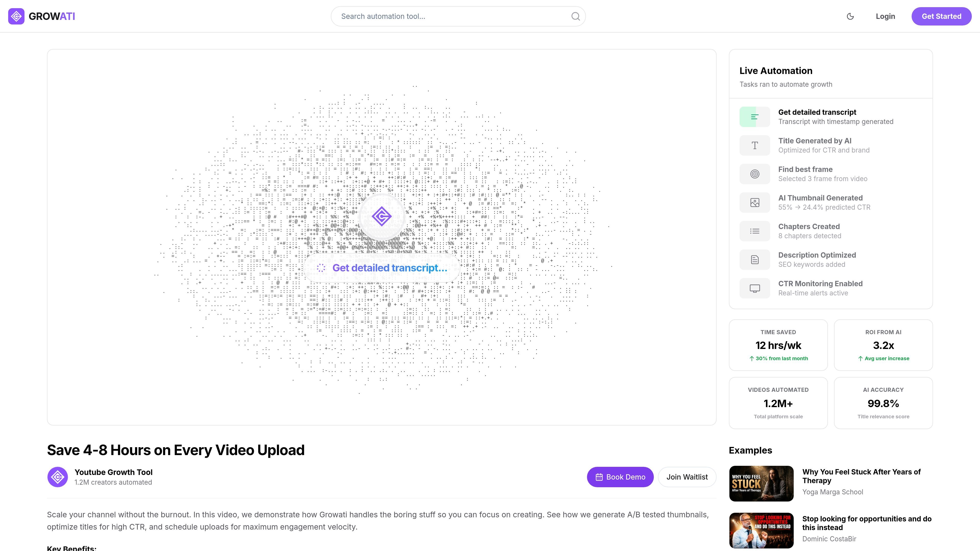Click the GROWATI brand name text
980x551 pixels.
(x=52, y=16)
